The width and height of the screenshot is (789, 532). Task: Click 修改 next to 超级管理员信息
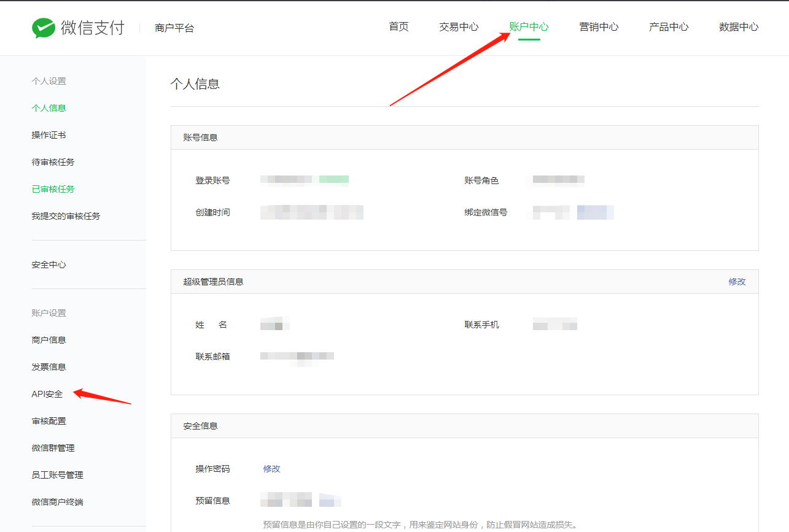coord(737,281)
